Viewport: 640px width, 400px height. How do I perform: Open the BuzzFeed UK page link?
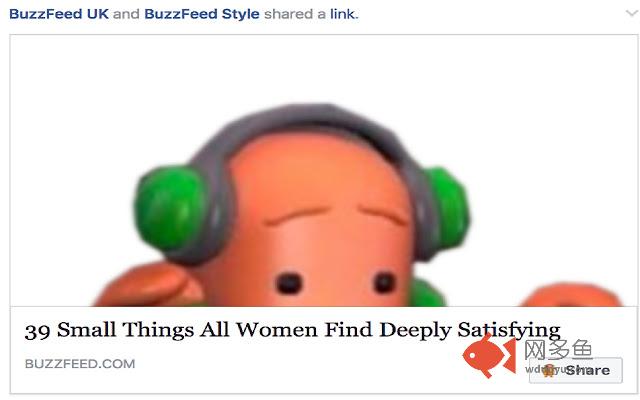click(59, 14)
